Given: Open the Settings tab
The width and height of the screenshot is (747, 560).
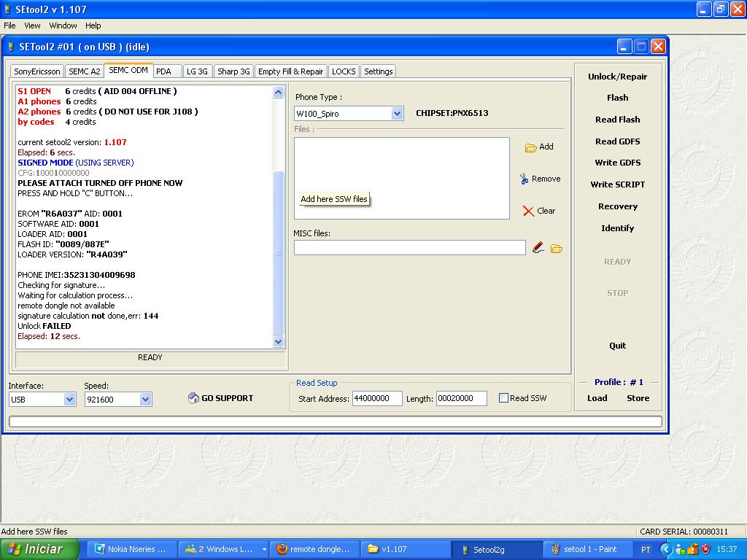Looking at the screenshot, I should pyautogui.click(x=379, y=71).
